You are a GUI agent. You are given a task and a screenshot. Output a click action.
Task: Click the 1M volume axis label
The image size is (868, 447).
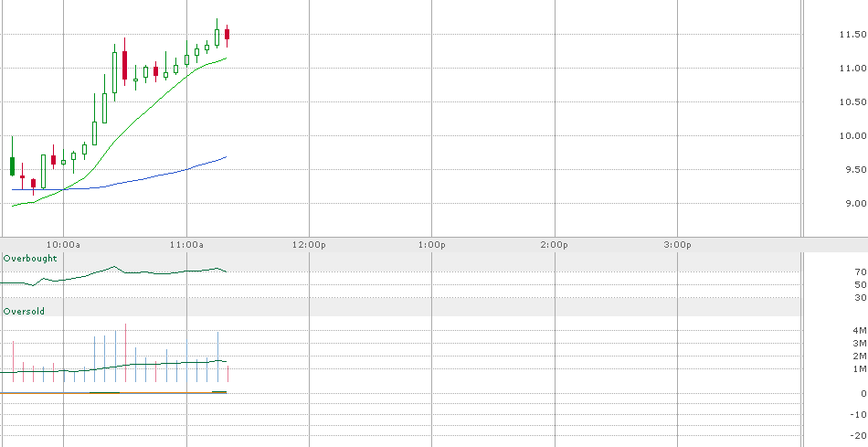click(x=860, y=369)
